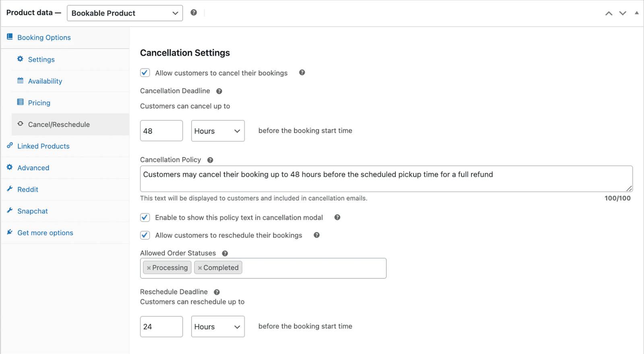Open cancellation deadline Hours unit dropdown

(218, 131)
